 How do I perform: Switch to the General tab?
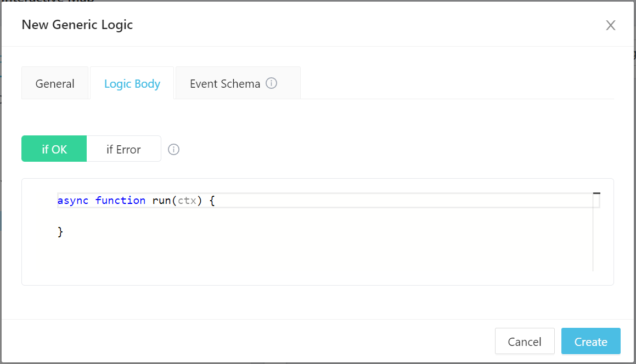55,84
